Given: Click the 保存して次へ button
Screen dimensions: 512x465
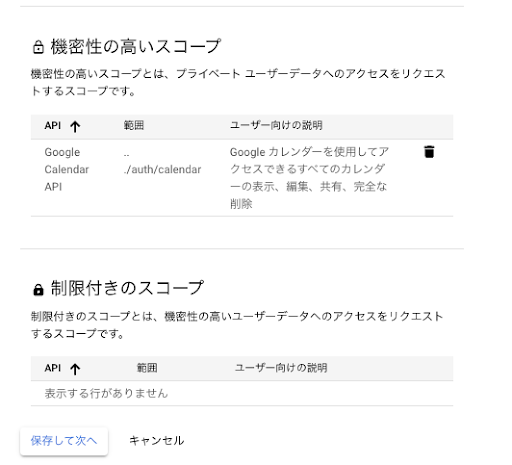Looking at the screenshot, I should click(64, 441).
